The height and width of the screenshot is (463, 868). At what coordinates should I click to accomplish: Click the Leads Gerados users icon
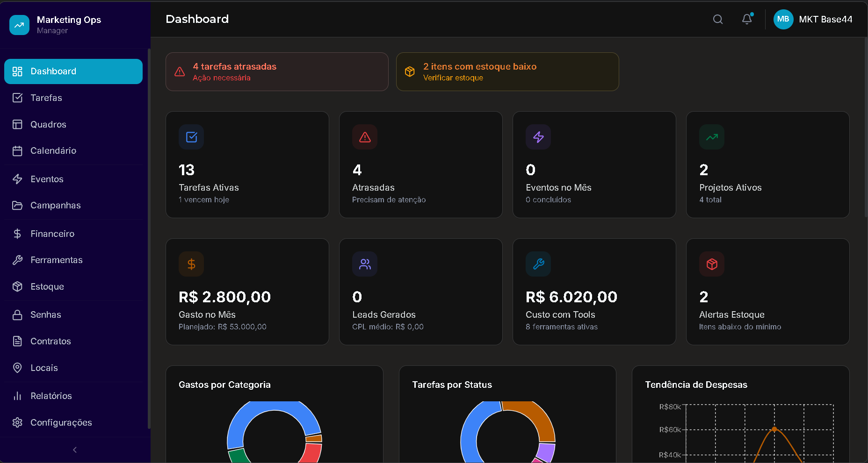point(365,264)
